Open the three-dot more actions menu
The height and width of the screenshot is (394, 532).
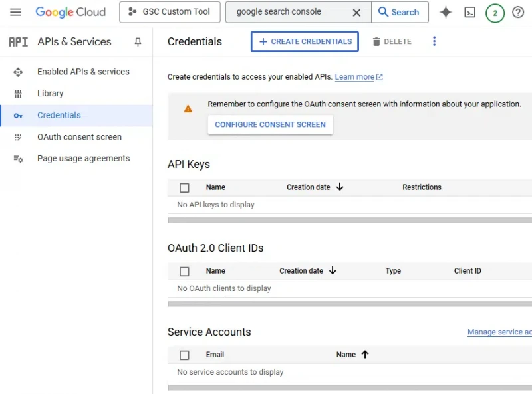[434, 41]
